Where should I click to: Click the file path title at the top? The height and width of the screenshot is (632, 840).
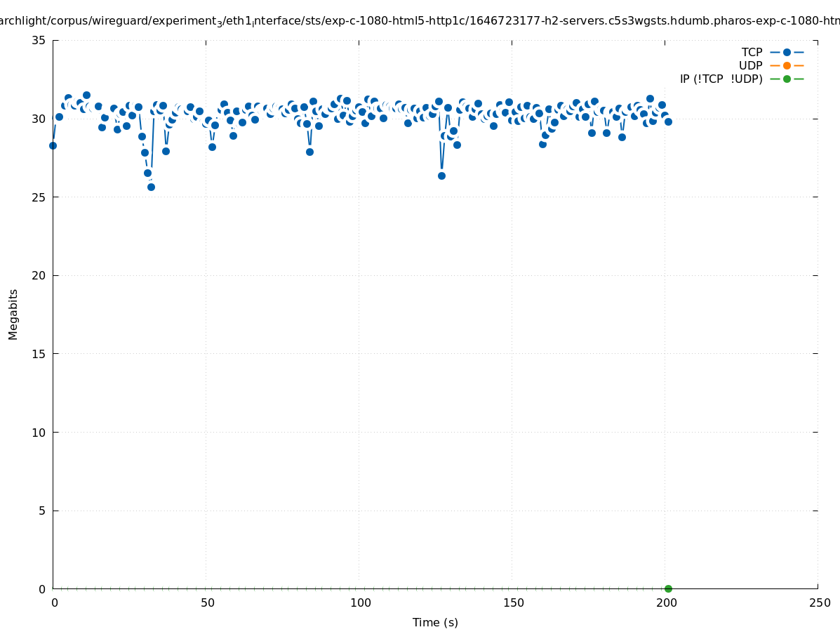pos(420,21)
